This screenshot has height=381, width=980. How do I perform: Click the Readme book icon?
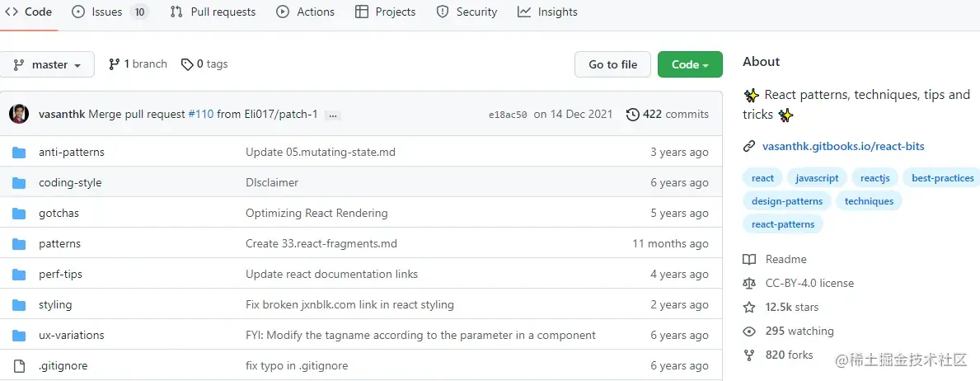749,260
